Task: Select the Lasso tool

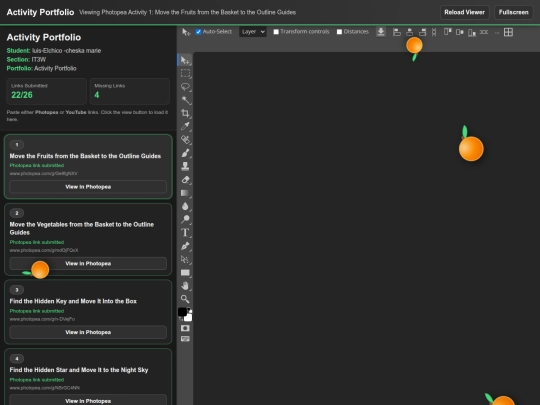Action: coord(185,87)
